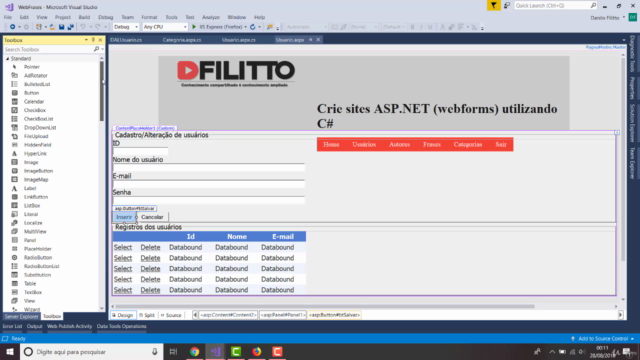This screenshot has width=640, height=360.
Task: Click the Cancelar button in designer
Action: tap(152, 217)
